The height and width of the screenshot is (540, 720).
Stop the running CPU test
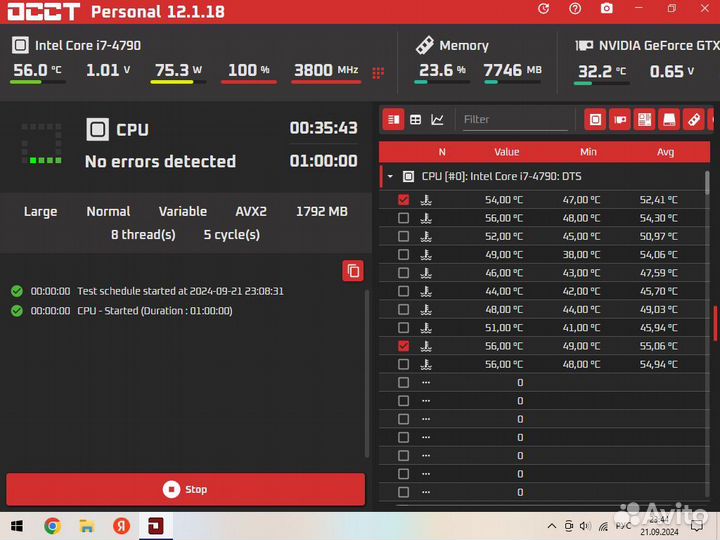(x=186, y=489)
